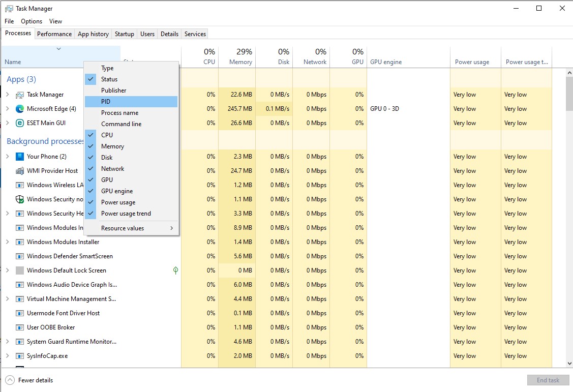Click the Windows Defender SmartScreen icon

click(x=20, y=256)
